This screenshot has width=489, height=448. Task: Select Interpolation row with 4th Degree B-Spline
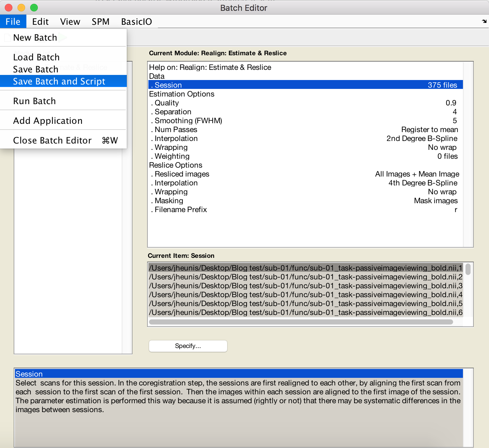pos(306,183)
